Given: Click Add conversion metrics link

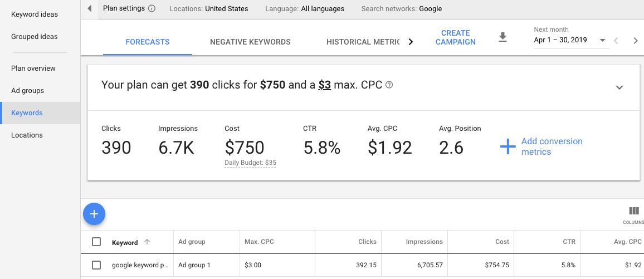Looking at the screenshot, I should (x=551, y=146).
